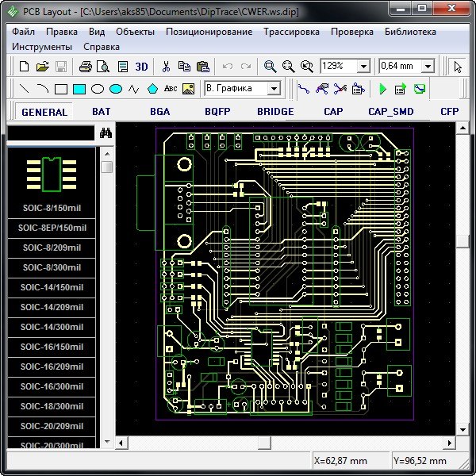The width and height of the screenshot is (476, 476).
Task: Click the New file icon
Action: [24, 67]
